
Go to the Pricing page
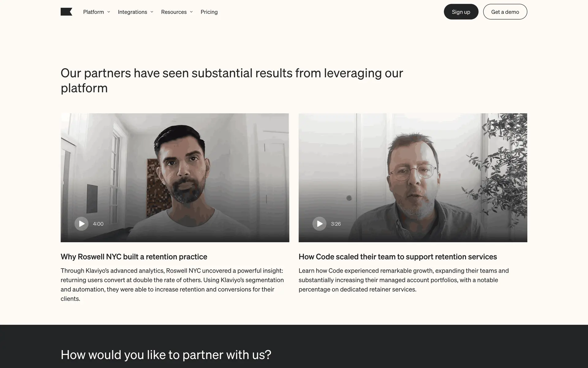point(209,12)
